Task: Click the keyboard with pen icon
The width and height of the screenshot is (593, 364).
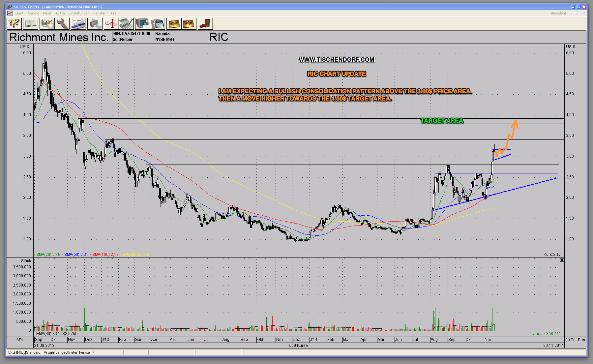Action: point(126,24)
